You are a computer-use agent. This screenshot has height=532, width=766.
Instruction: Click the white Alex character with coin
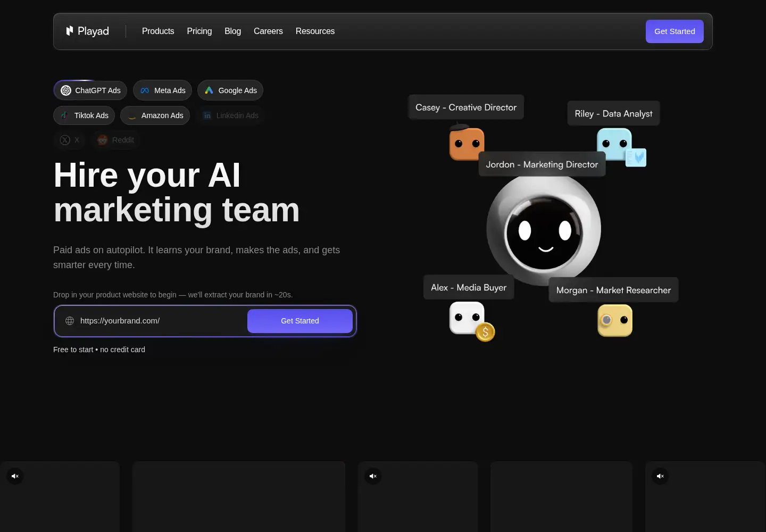coord(471,321)
